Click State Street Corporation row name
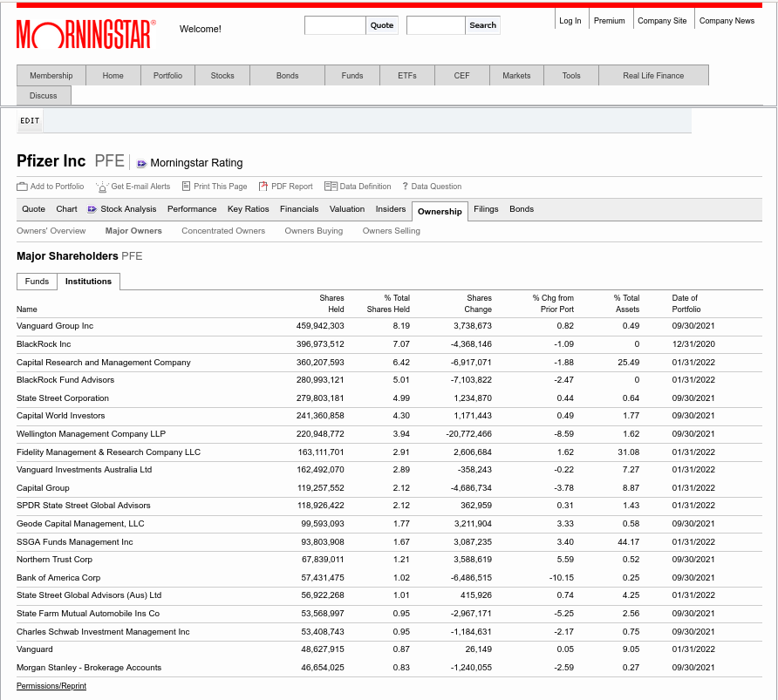The image size is (778, 700). [63, 398]
